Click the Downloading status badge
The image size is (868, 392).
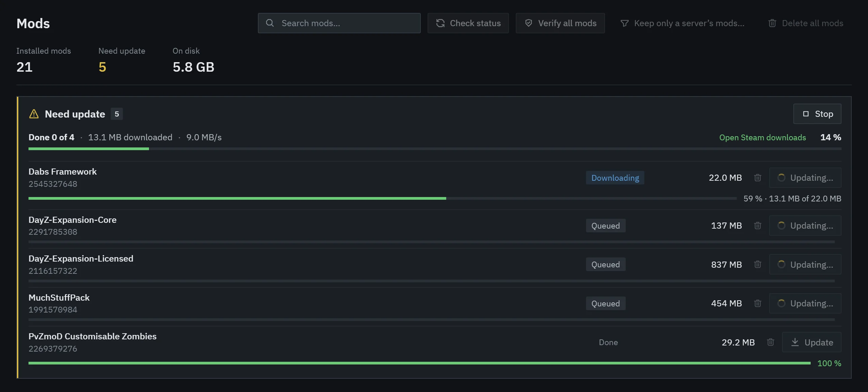[x=615, y=178]
